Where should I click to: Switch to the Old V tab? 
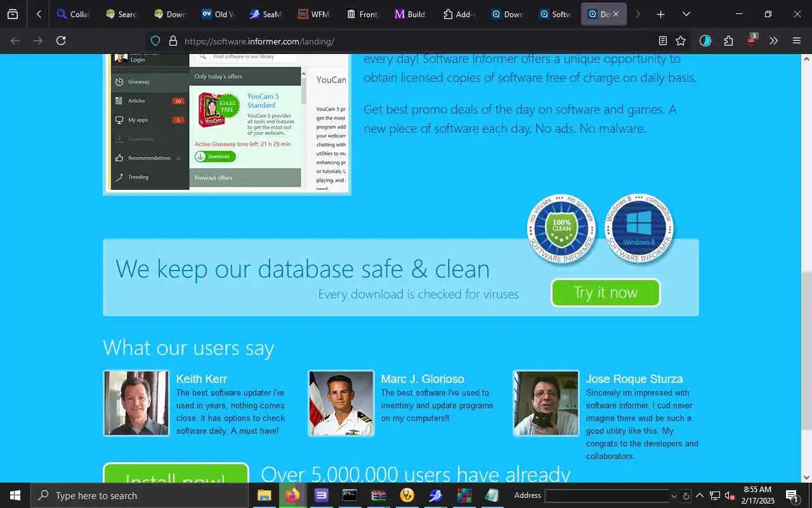tap(218, 14)
